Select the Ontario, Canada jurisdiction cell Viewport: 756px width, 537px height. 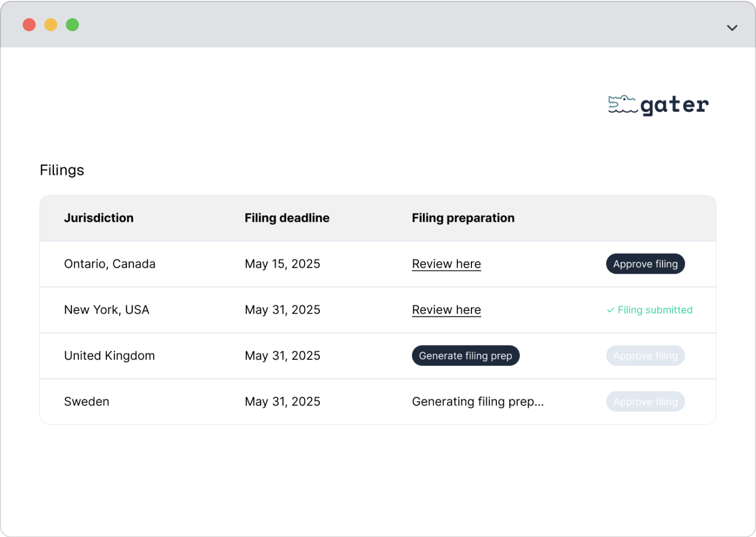(110, 264)
